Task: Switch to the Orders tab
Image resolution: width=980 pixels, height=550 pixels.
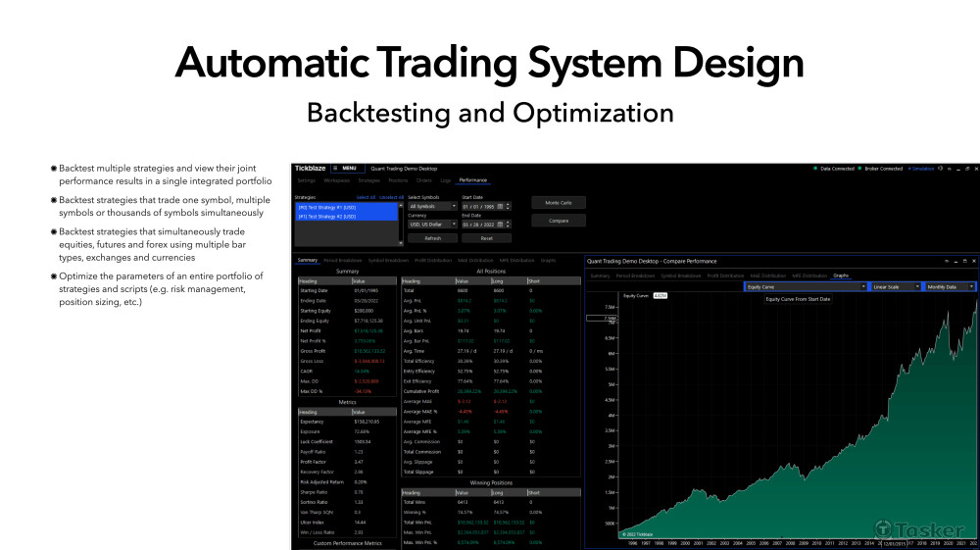Action: [424, 180]
